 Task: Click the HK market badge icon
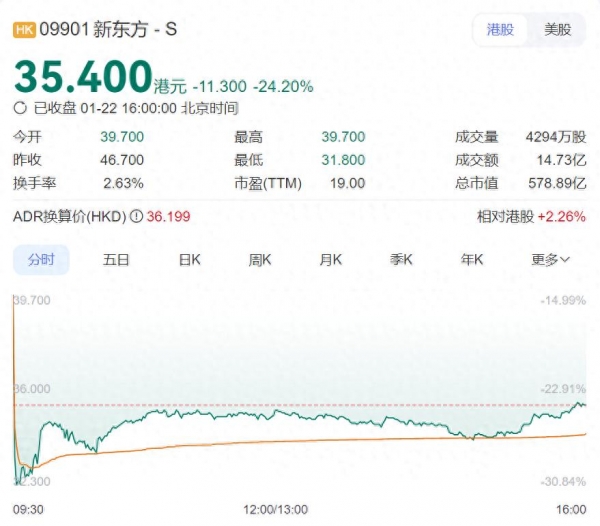[x=24, y=30]
